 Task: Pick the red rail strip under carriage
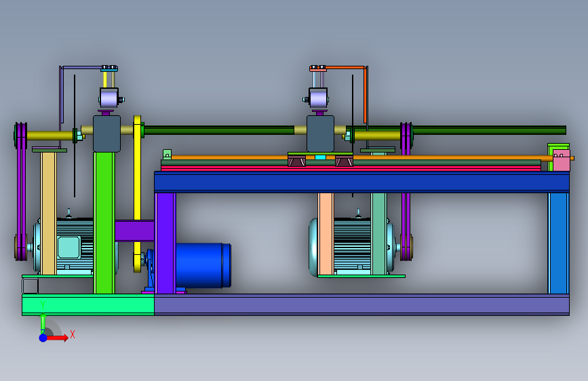[351, 169]
